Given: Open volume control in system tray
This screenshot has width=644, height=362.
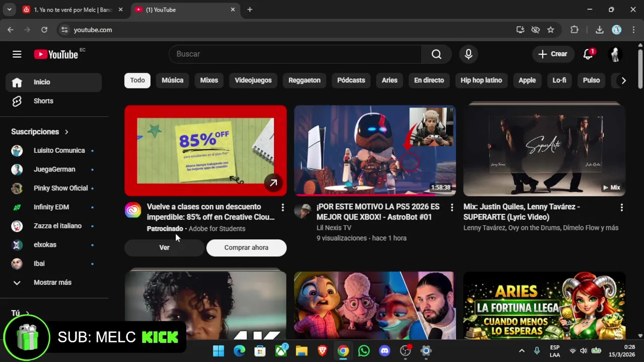Looking at the screenshot, I should tap(583, 351).
